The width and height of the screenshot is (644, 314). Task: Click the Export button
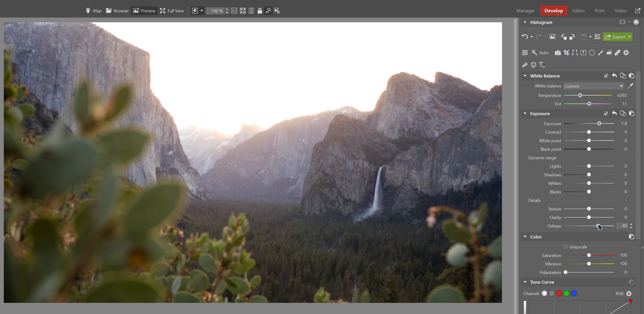[x=615, y=37]
